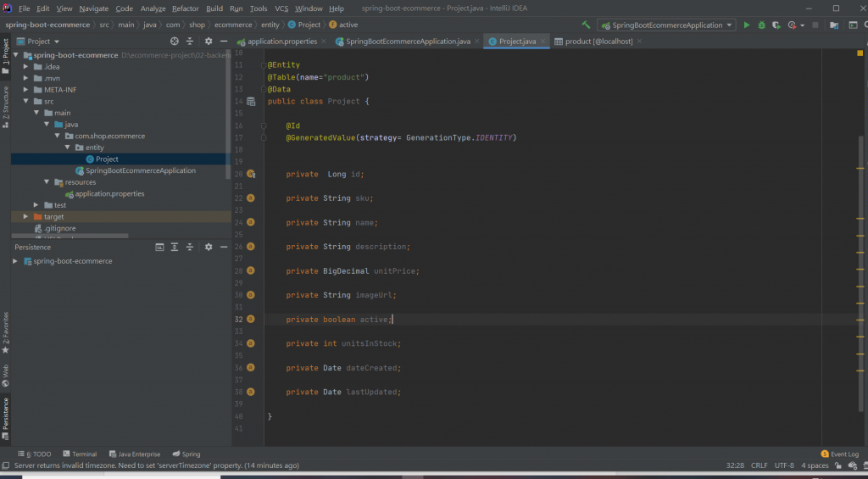The image size is (868, 479).
Task: Open the SpringBootEcommerceApplication run configuration dropdown
Action: (666, 25)
